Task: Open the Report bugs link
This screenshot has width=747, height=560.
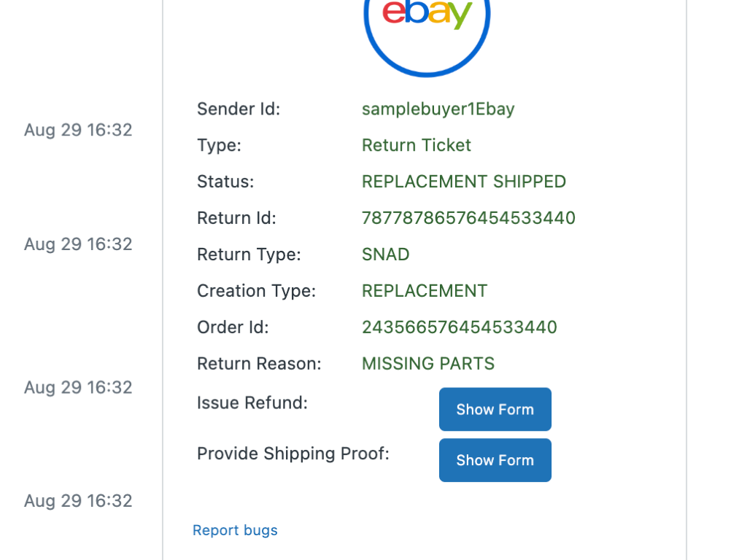Action: (x=235, y=530)
